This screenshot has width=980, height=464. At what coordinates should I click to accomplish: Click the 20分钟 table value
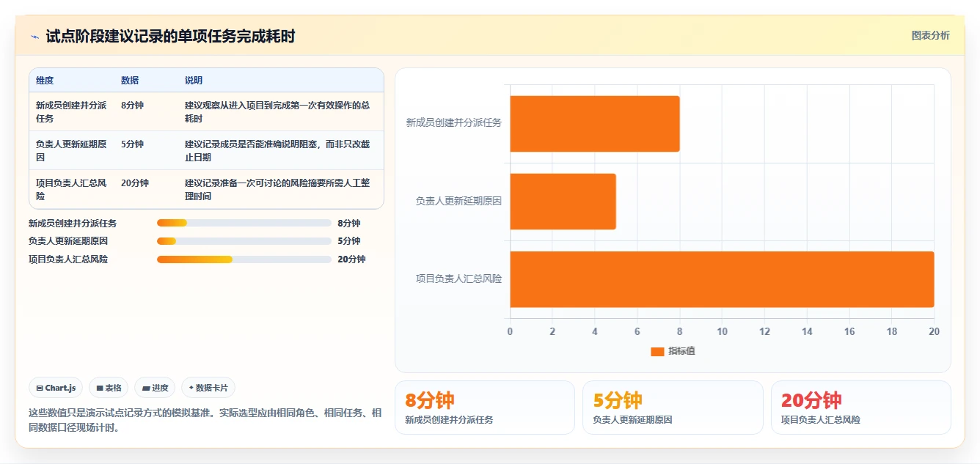click(135, 183)
